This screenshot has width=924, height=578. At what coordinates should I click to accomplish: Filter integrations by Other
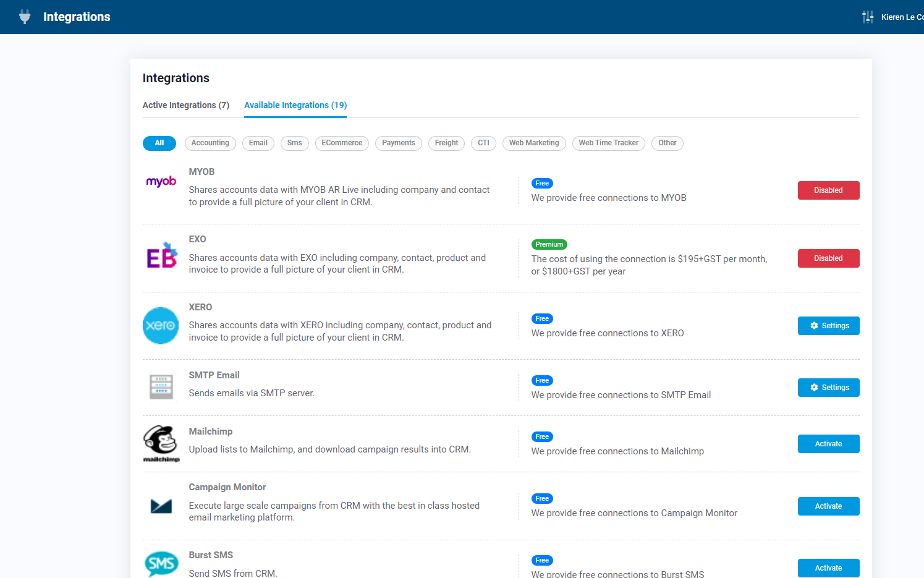coord(668,143)
